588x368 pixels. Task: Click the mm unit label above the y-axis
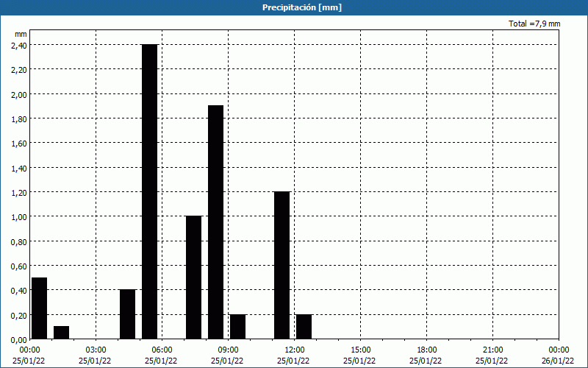click(x=21, y=34)
